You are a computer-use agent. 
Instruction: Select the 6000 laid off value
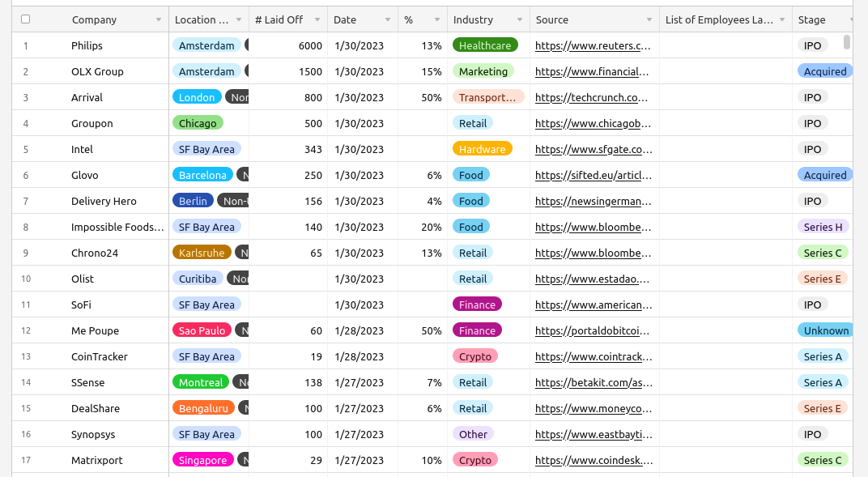(x=310, y=46)
